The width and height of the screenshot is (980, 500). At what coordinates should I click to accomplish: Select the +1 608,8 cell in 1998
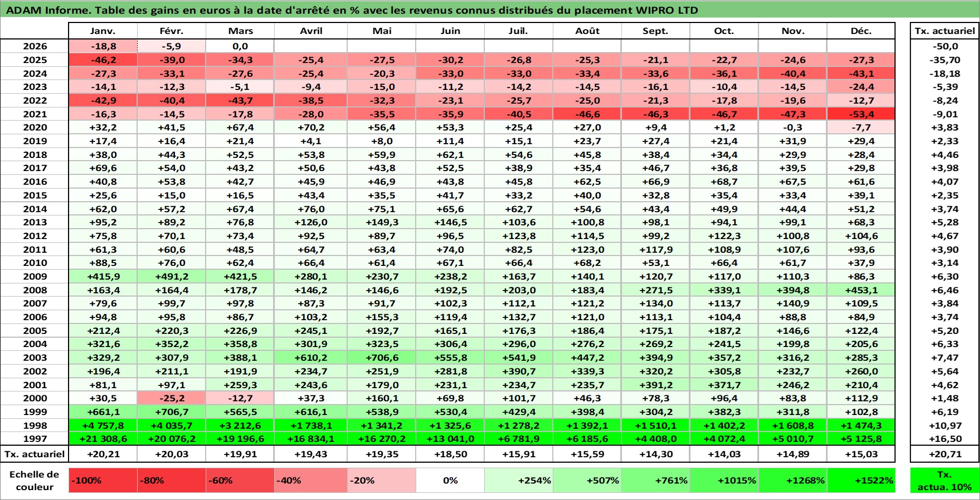point(793,425)
